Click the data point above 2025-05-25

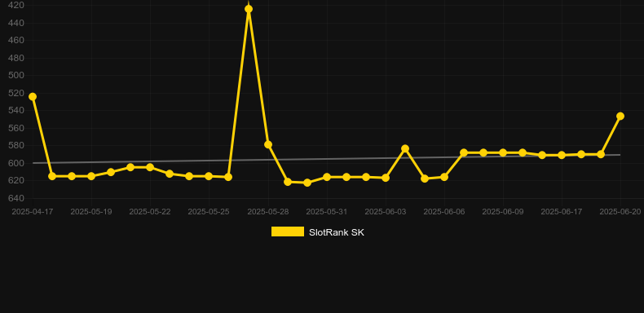pos(209,176)
